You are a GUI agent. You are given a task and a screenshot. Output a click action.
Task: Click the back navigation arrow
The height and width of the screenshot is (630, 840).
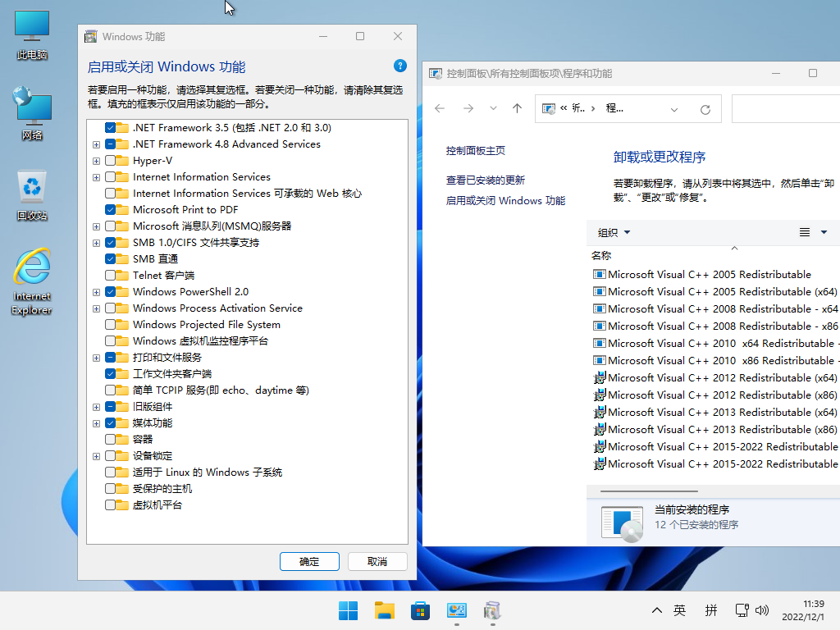[x=440, y=108]
